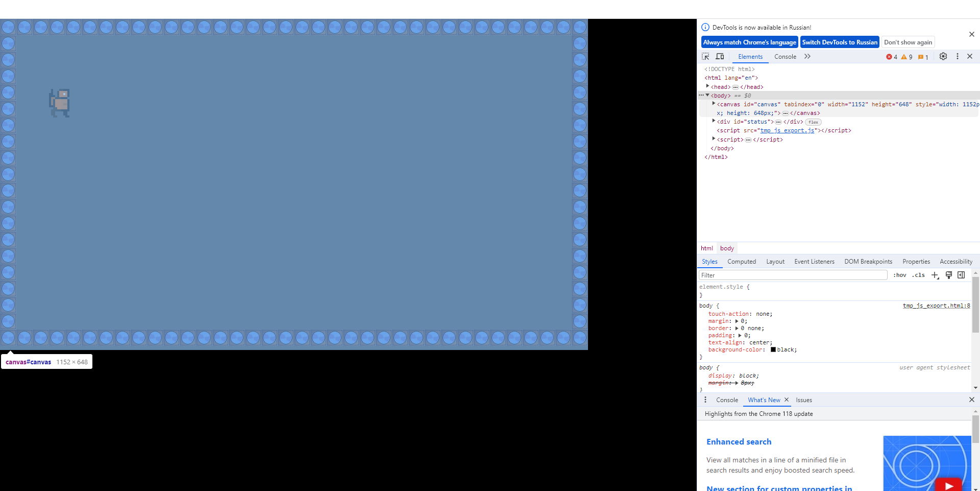Viewport: 980px width, 491px height.
Task: Toggle the .cls class editor
Action: pyautogui.click(x=919, y=275)
